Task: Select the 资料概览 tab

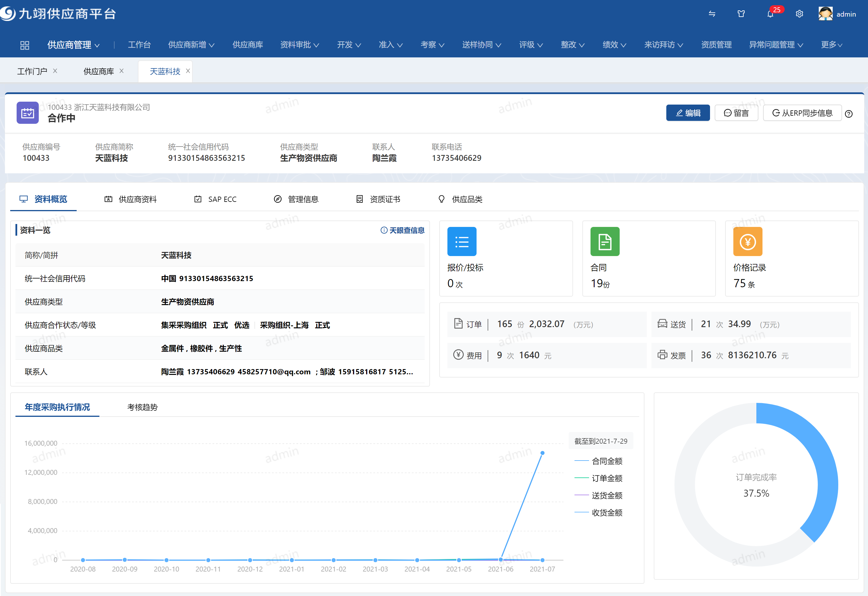Action: (x=43, y=199)
